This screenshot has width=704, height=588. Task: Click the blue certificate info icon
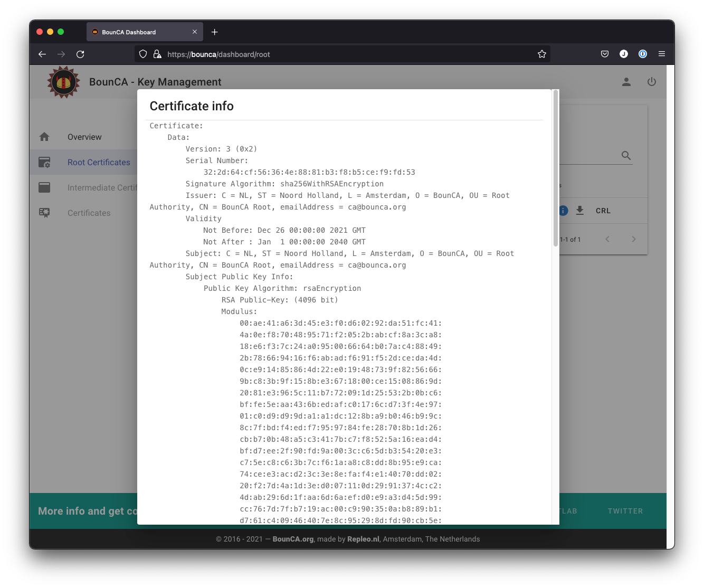[563, 211]
